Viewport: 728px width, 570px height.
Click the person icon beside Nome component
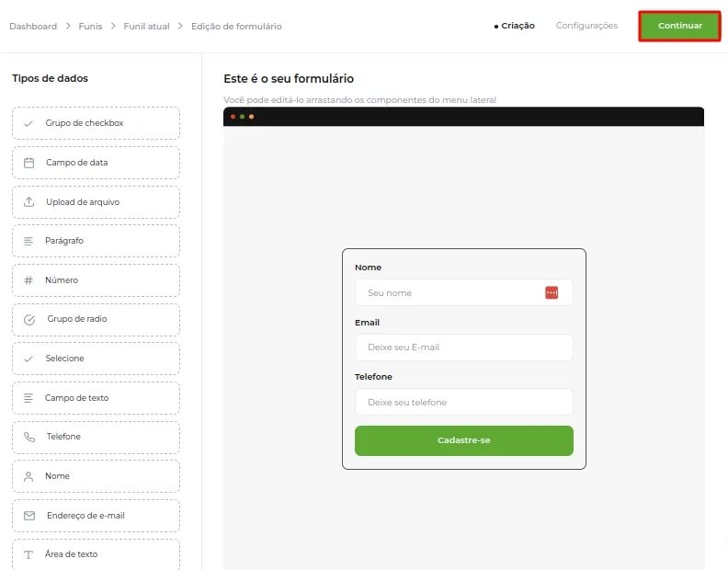point(28,476)
